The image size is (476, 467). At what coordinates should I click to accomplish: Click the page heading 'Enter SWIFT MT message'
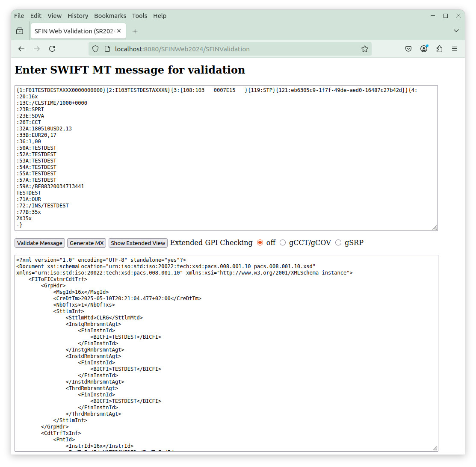(x=130, y=70)
